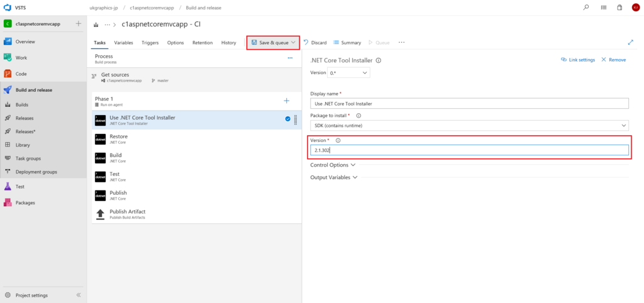
Task: Add a task to Phase 1 with plus icon
Action: (x=287, y=101)
